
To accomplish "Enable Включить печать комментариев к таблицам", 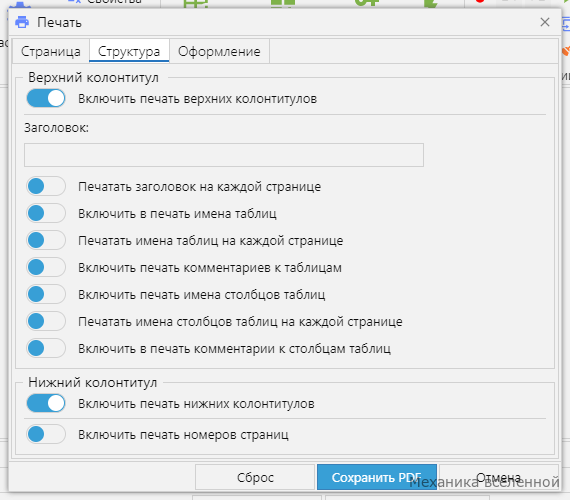I will click(46, 267).
